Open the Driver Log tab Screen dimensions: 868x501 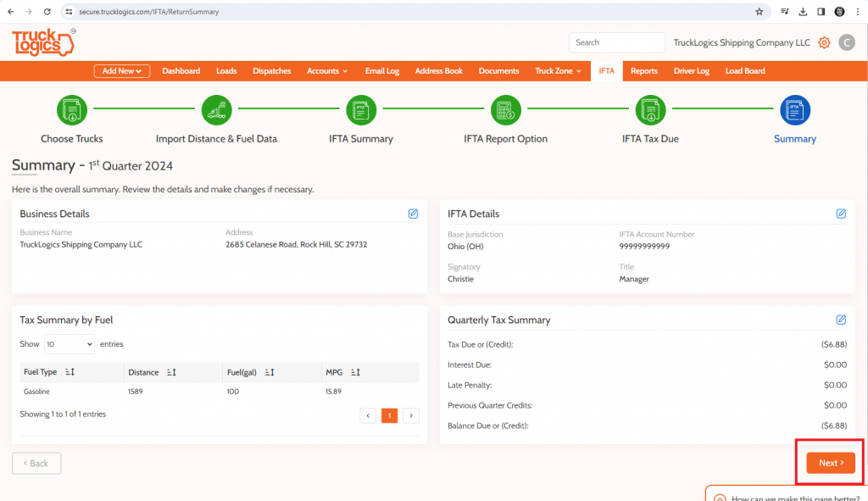pos(692,71)
